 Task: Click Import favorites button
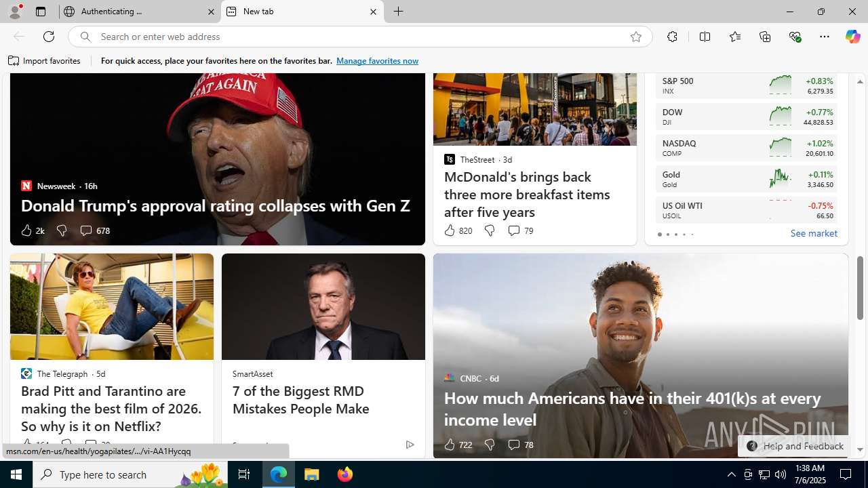pyautogui.click(x=45, y=61)
